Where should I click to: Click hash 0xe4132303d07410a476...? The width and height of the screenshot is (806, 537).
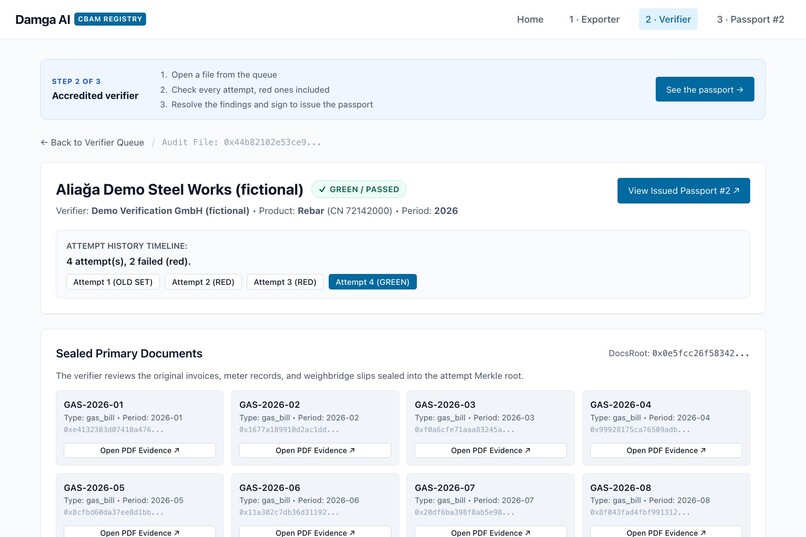click(x=114, y=430)
